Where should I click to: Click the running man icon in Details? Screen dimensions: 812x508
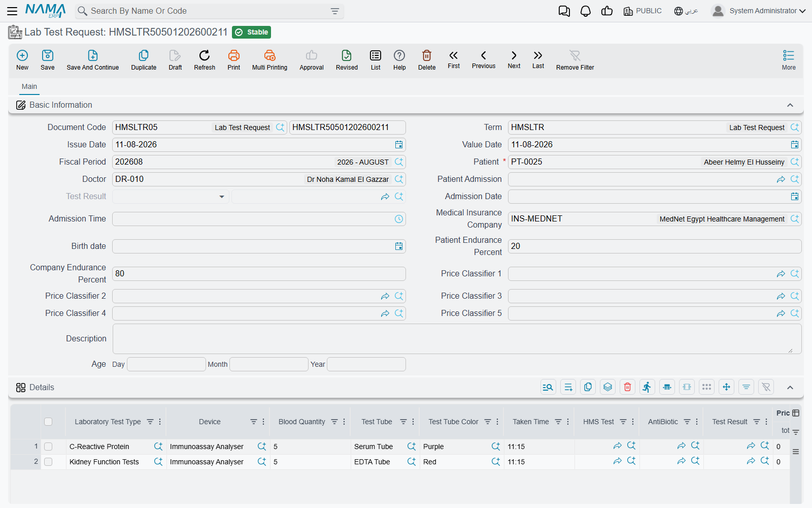[x=647, y=387]
